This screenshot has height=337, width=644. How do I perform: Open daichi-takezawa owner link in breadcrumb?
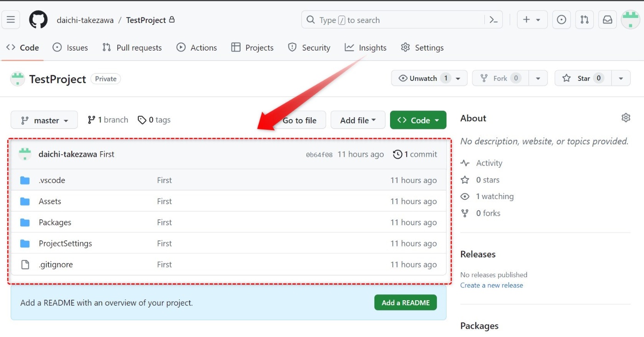tap(85, 20)
